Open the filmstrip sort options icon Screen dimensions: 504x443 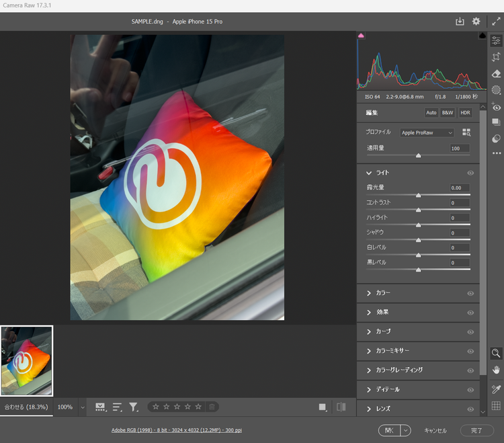(118, 407)
